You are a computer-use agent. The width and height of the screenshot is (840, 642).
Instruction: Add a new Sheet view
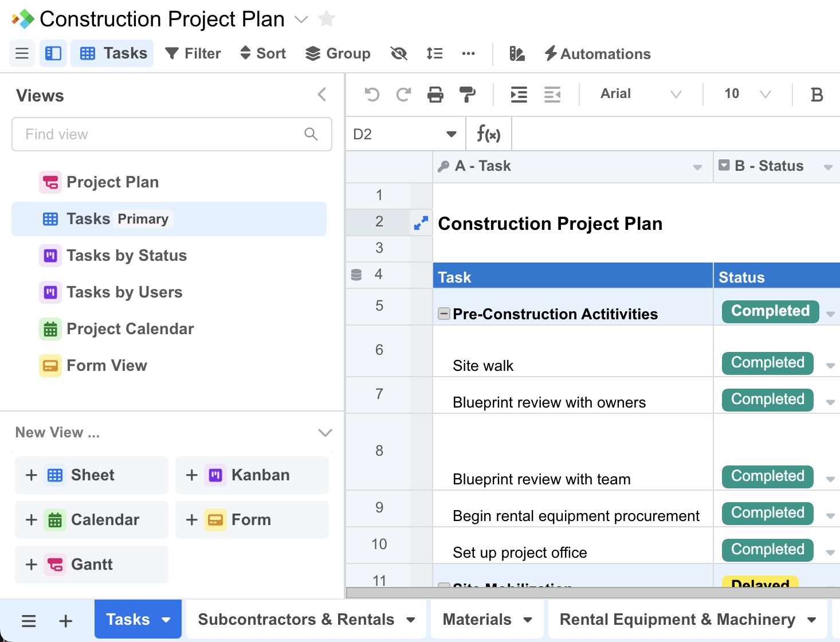tap(92, 475)
